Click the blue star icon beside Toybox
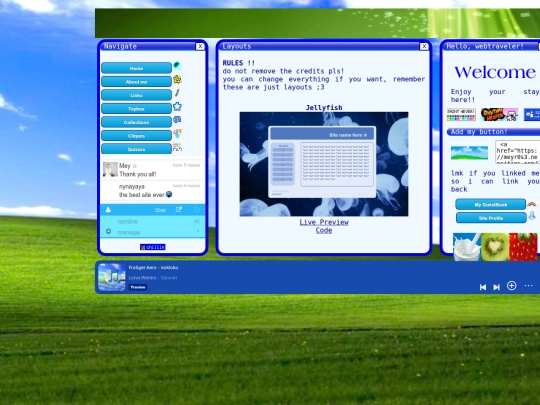The width and height of the screenshot is (540, 405). pos(177,106)
